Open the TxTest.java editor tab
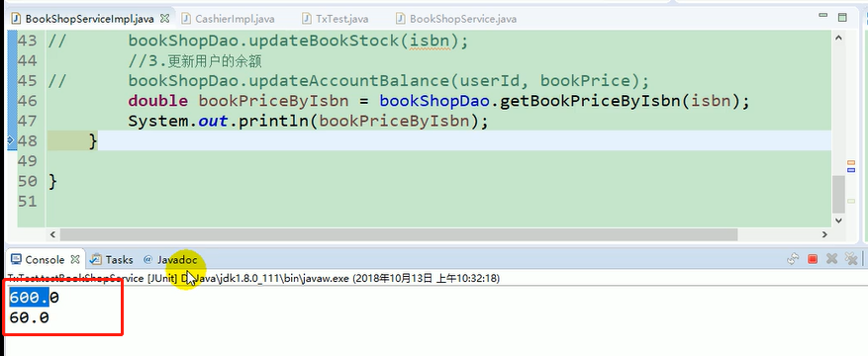The height and width of the screenshot is (356, 868). 341,19
